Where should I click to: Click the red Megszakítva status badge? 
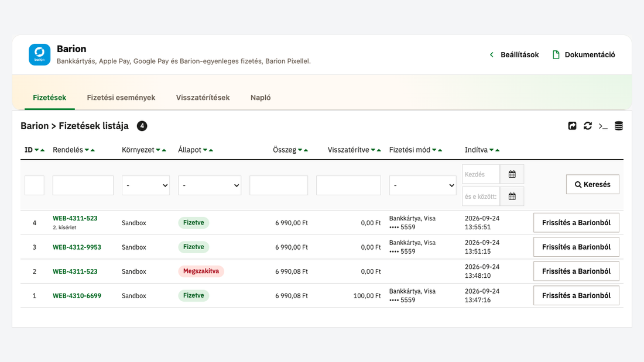201,271
